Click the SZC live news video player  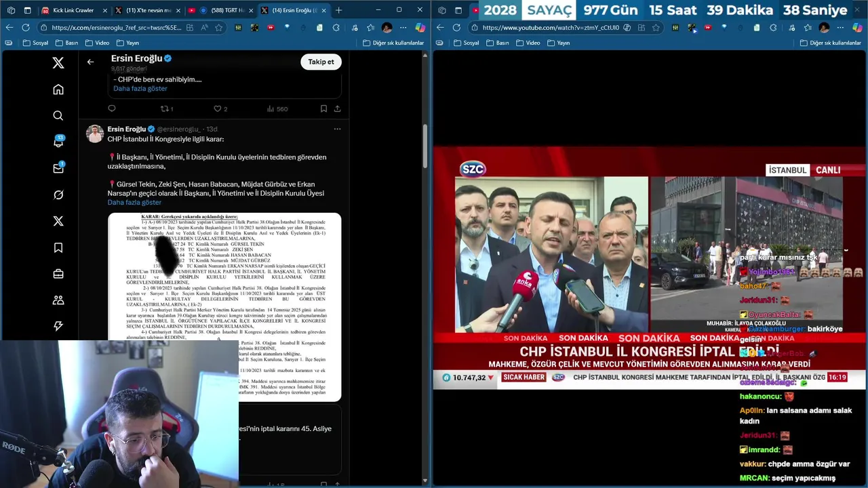650,268
